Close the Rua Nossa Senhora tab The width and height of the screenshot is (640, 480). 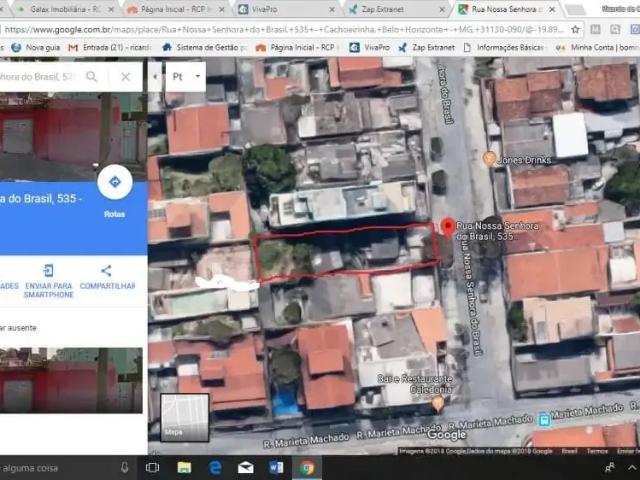[x=552, y=9]
